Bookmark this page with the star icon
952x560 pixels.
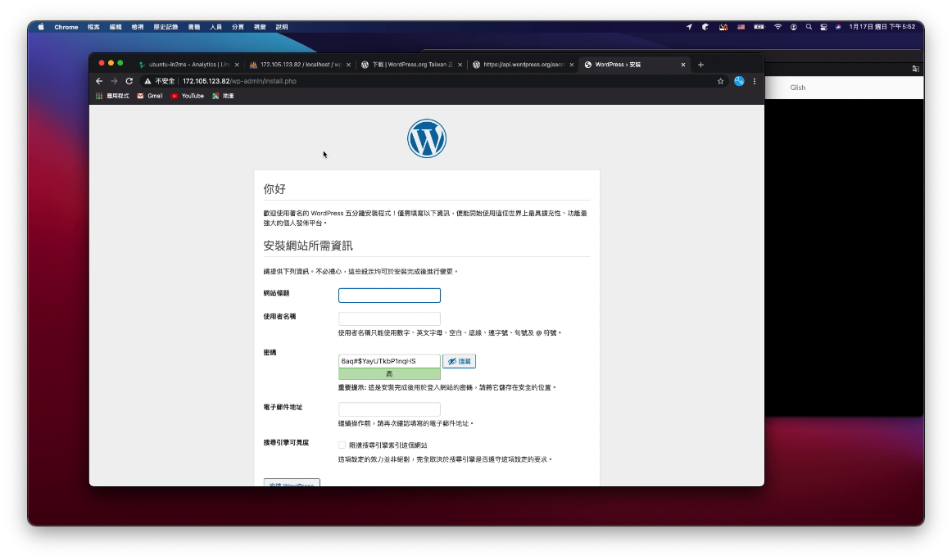[721, 81]
